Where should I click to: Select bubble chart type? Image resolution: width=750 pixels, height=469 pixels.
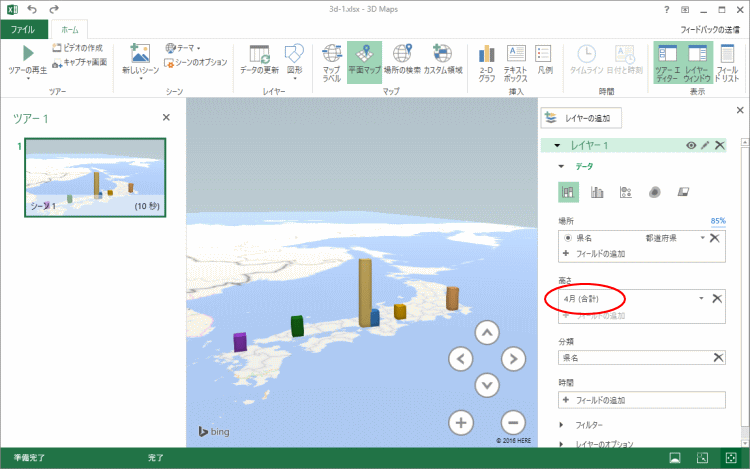(626, 192)
